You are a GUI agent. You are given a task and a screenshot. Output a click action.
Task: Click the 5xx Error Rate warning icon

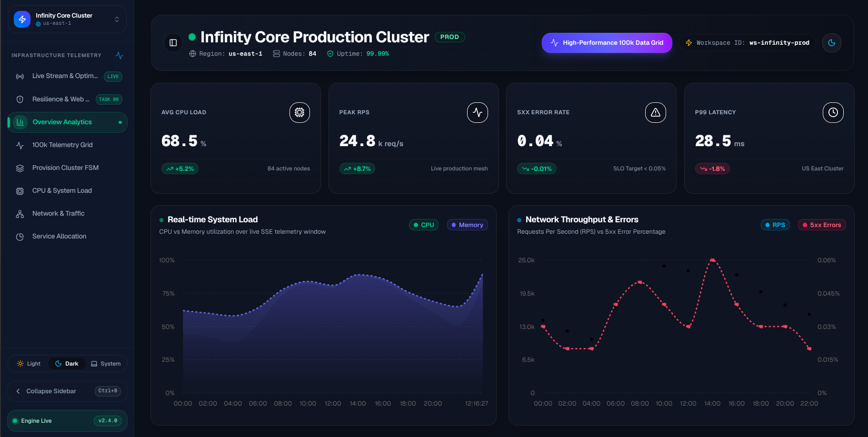pos(656,112)
